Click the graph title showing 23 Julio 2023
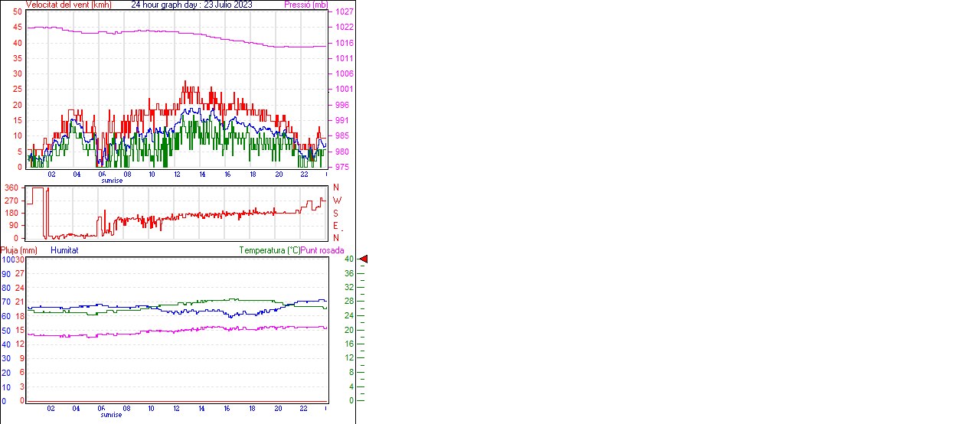This screenshot has width=980, height=424. [x=191, y=5]
